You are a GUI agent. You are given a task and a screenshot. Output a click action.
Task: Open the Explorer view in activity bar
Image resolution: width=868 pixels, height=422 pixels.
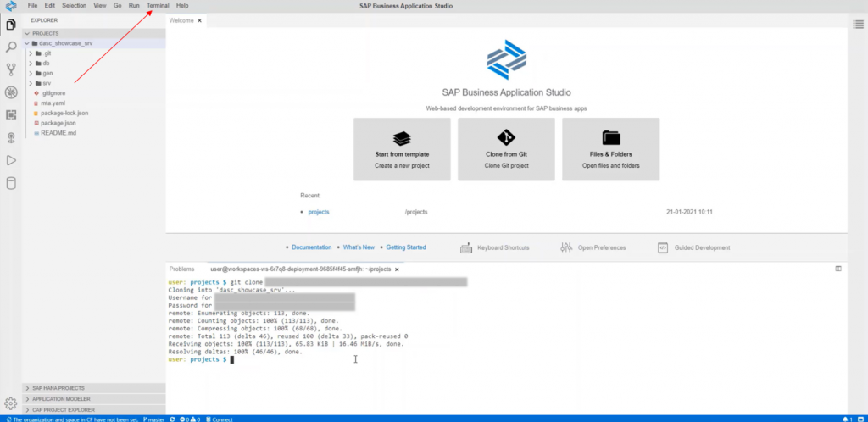pos(10,25)
